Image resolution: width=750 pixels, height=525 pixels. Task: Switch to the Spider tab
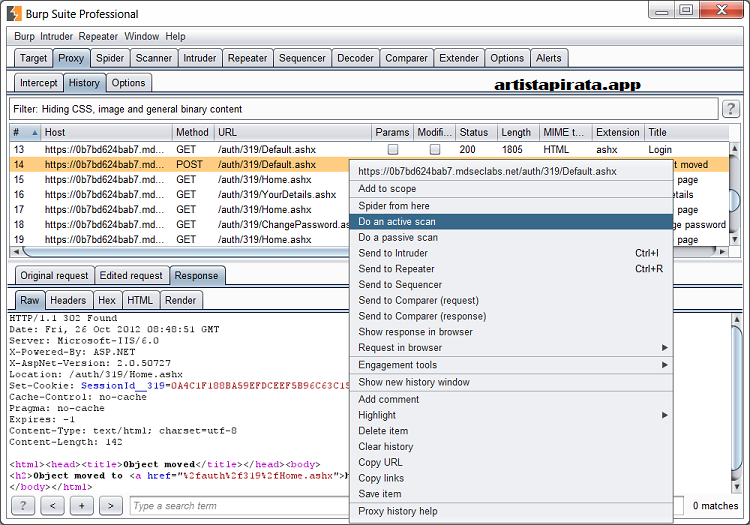click(x=110, y=58)
